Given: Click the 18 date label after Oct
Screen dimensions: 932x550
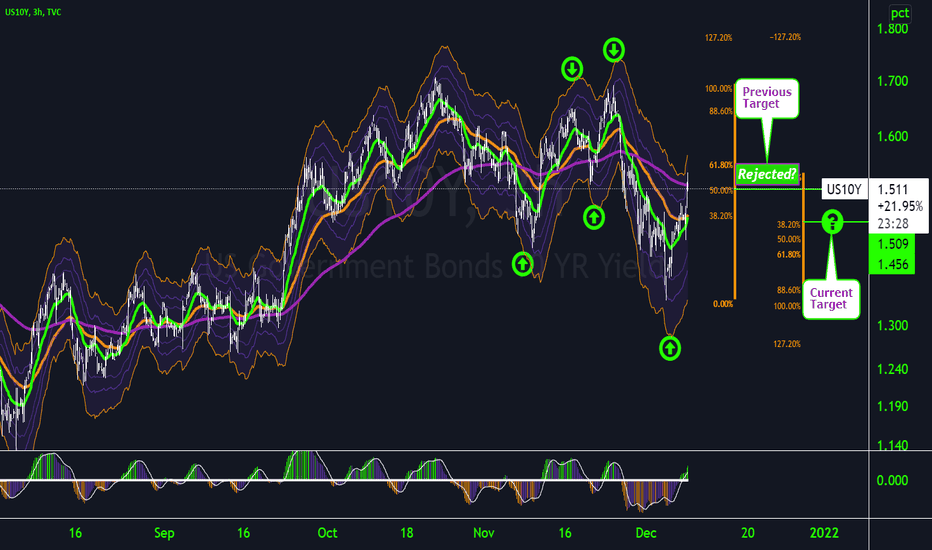Looking at the screenshot, I should coord(407,533).
